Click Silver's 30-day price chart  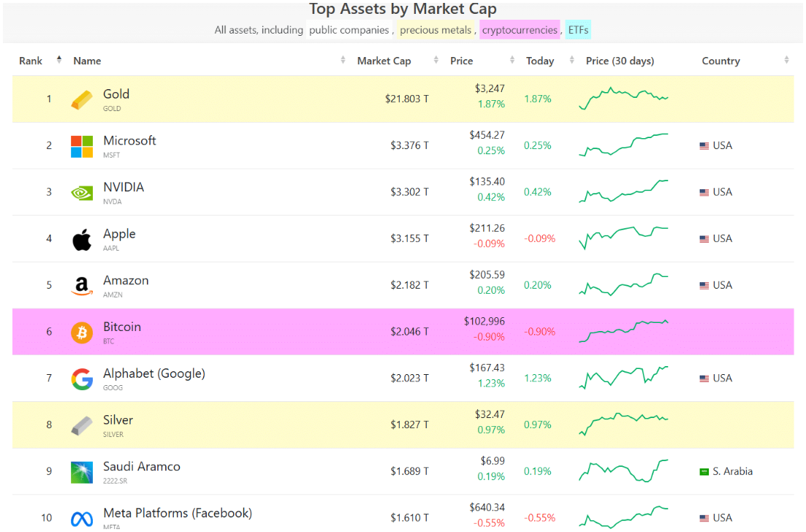(x=623, y=424)
